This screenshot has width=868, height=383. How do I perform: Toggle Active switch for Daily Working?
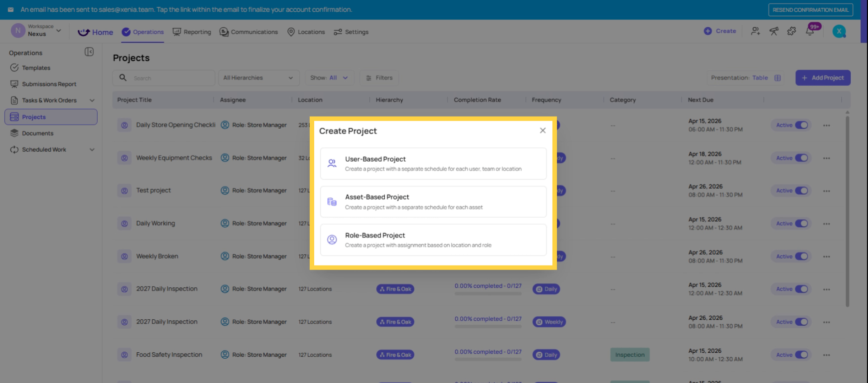(802, 224)
